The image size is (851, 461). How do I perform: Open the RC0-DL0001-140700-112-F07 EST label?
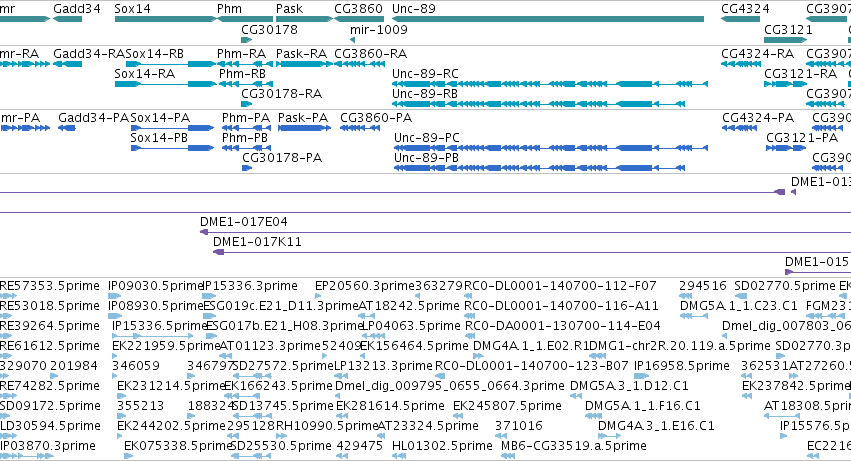click(560, 286)
